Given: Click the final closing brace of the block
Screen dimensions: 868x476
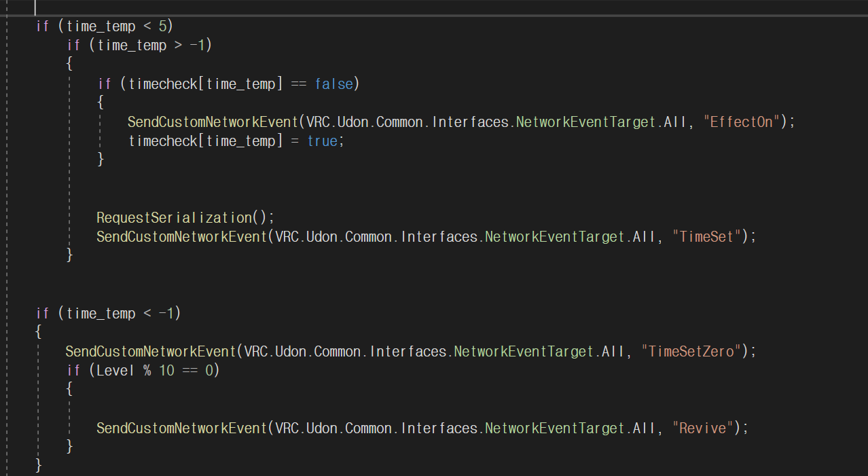Looking at the screenshot, I should click(x=39, y=466).
